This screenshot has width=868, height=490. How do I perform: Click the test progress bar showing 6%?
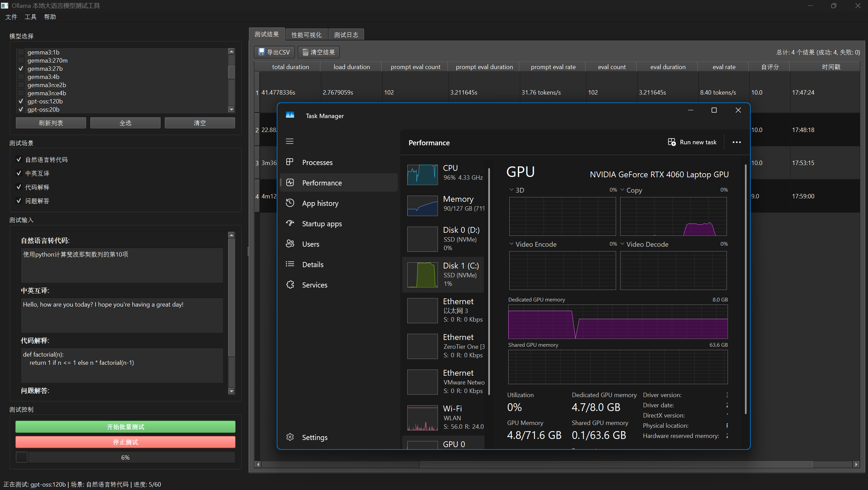tap(125, 457)
